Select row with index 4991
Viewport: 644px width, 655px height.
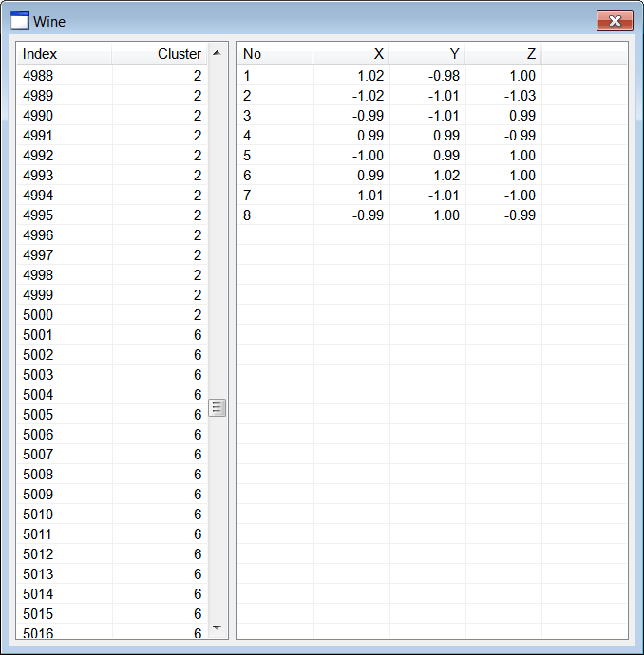click(112, 136)
